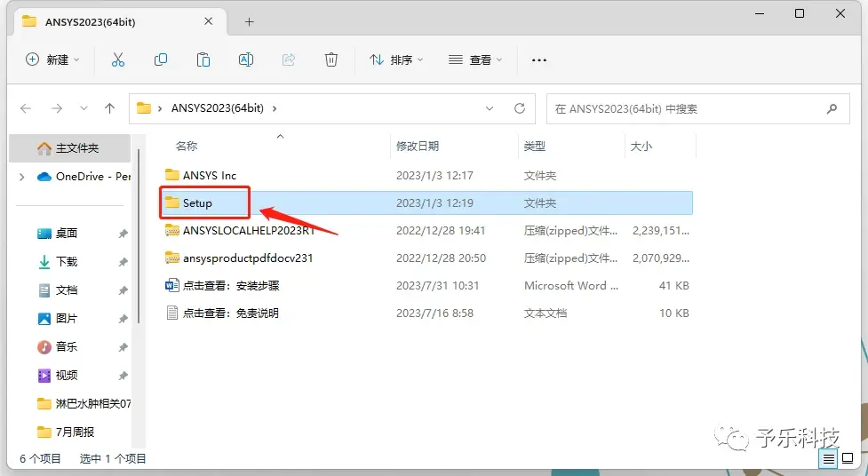Switch to large thumbnails view icon
This screenshot has width=868, height=476.
point(848,458)
